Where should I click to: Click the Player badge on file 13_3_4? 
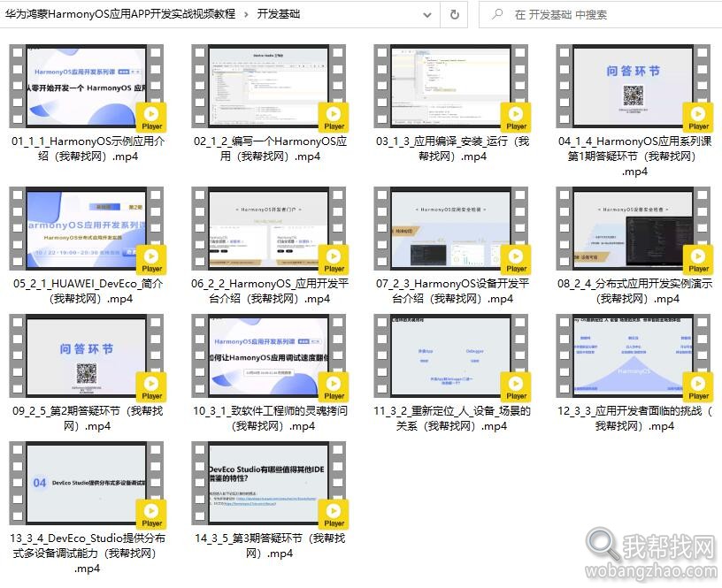pos(151,515)
